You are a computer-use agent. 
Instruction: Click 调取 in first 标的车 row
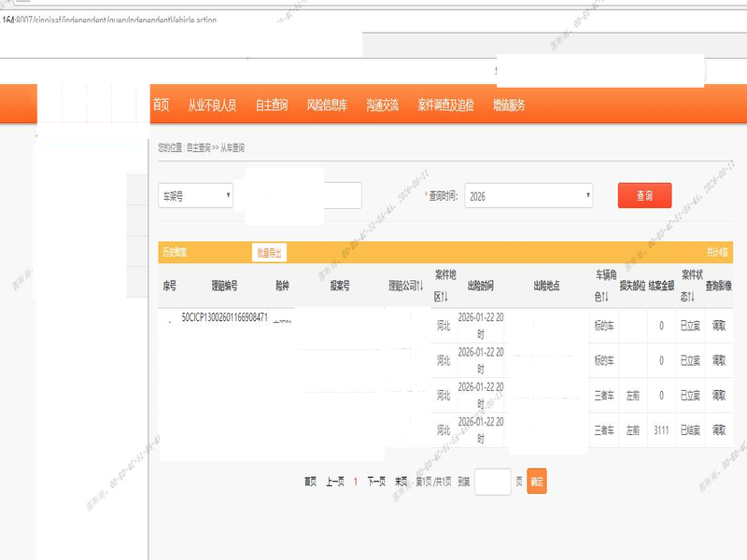tap(719, 326)
